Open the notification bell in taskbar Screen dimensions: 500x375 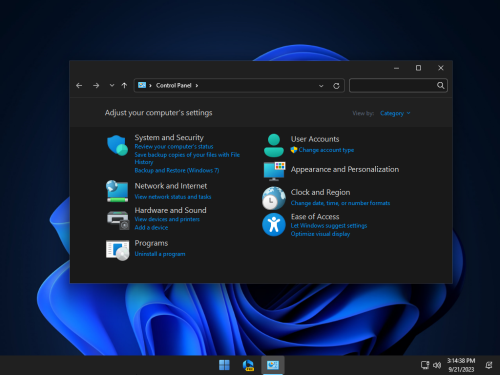click(489, 365)
